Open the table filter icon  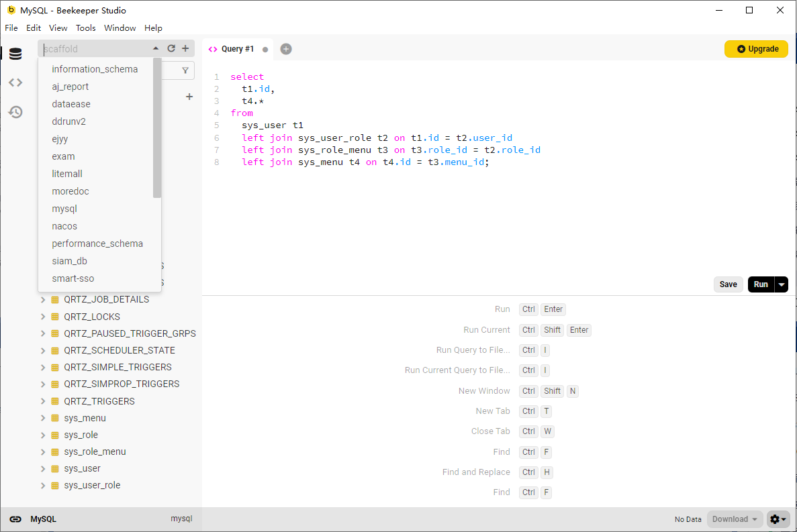point(185,70)
